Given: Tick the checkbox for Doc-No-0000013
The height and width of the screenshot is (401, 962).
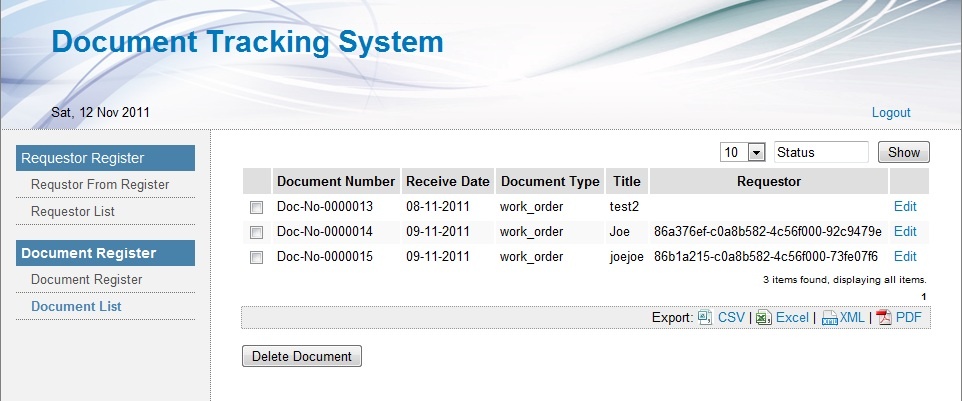Looking at the screenshot, I should click(x=256, y=208).
